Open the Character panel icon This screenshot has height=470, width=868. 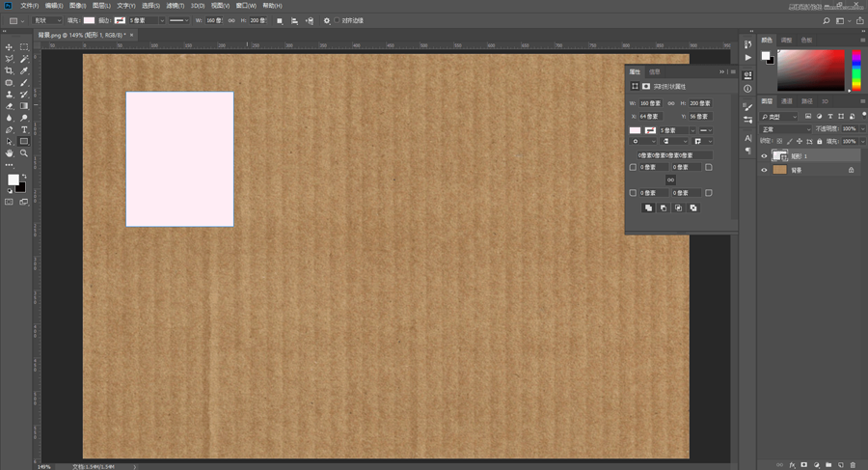click(x=747, y=138)
